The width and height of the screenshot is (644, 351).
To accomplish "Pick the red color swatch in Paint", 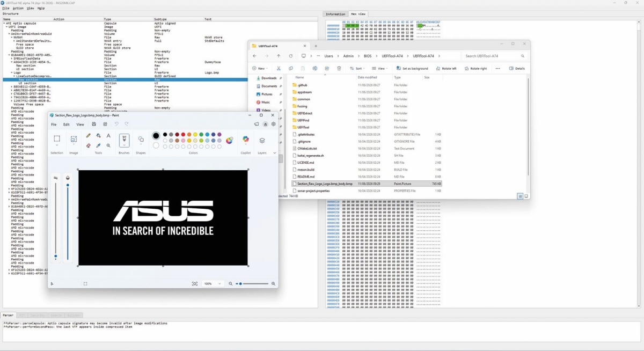I will point(184,134).
